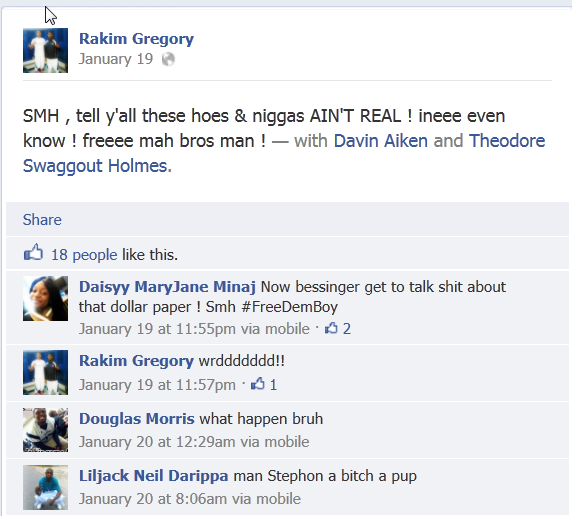This screenshot has width=572, height=516.
Task: Open Rakim Gregory's post profile picture
Action: [45, 50]
